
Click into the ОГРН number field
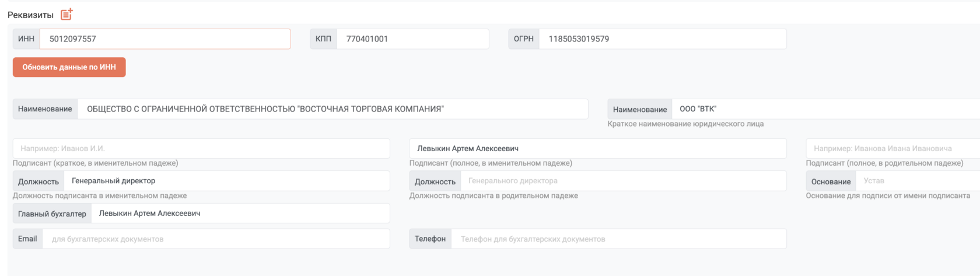(x=663, y=39)
